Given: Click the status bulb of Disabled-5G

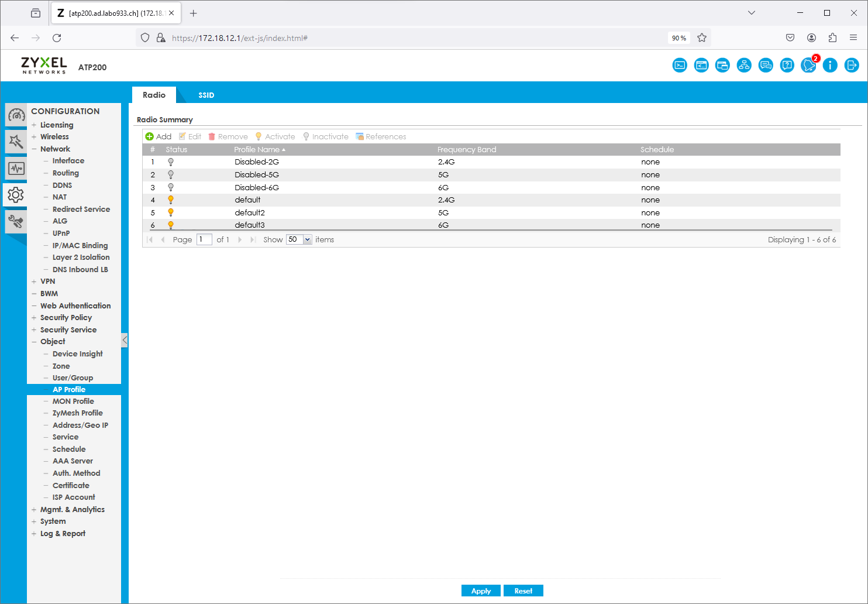Looking at the screenshot, I should (x=171, y=174).
